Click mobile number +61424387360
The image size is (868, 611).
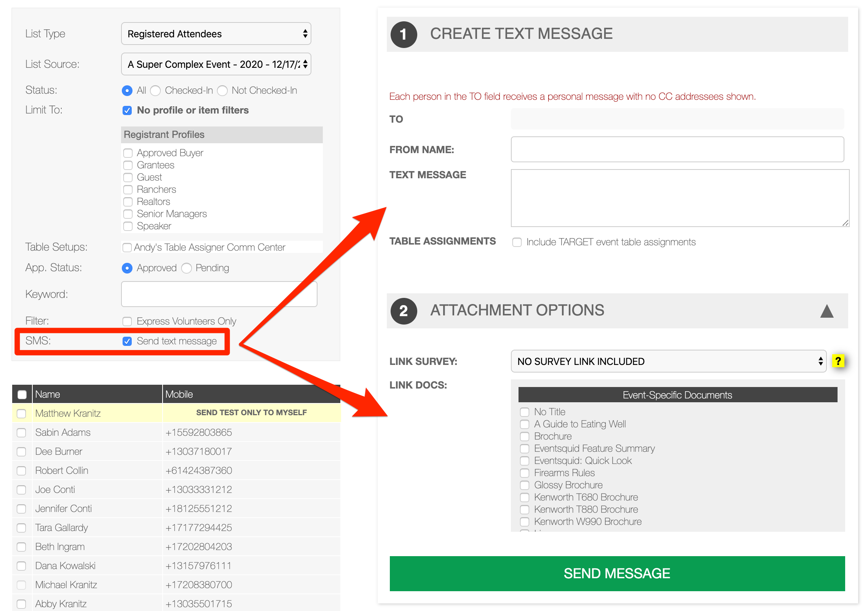pos(199,470)
